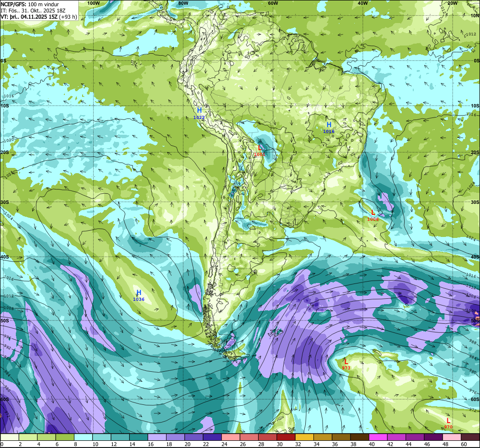
Task: Select the 1022 high pressure H marker
Action: [199, 110]
